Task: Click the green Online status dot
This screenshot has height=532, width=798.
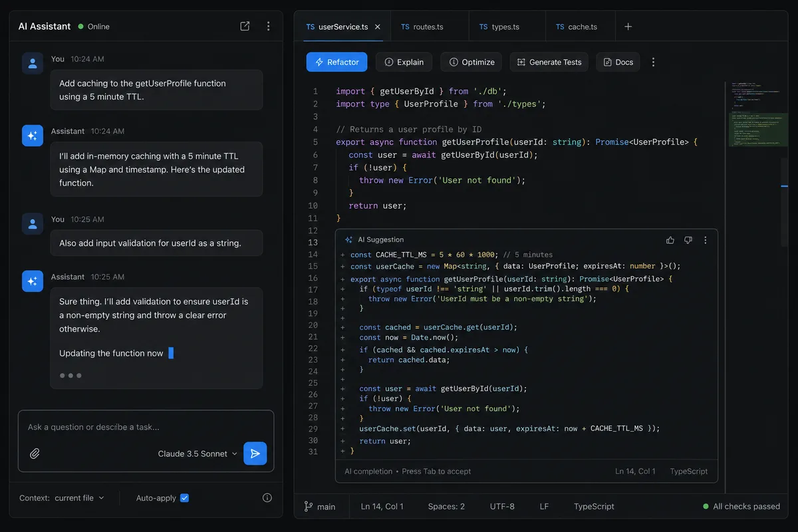Action: tap(81, 27)
